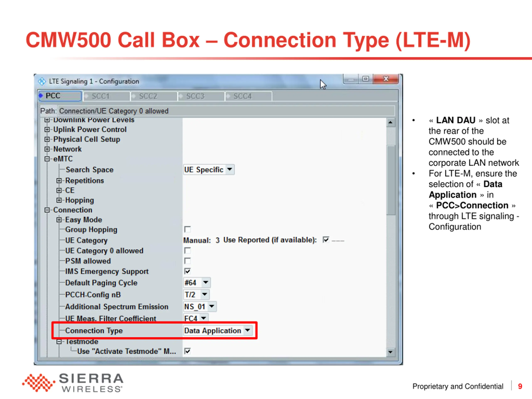Toggle Use "Activate Testmode" checkbox
Image resolution: width=532 pixels, height=399 pixels.
[187, 351]
